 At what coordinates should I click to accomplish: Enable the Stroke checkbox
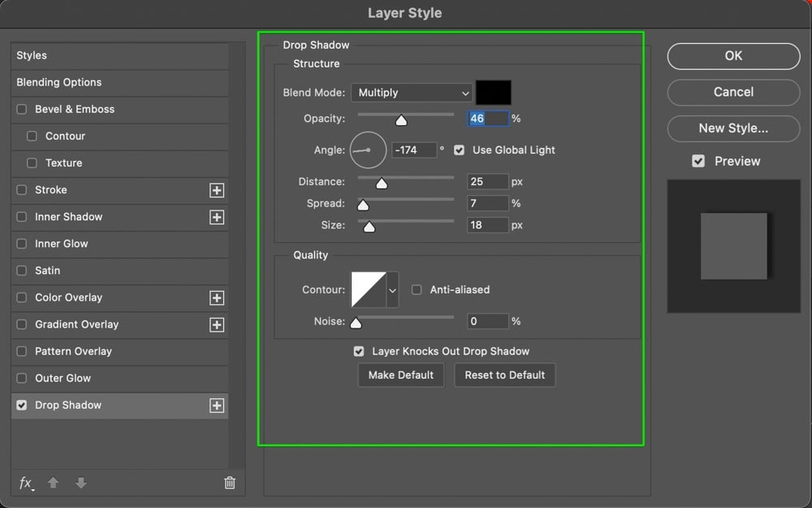(22, 190)
